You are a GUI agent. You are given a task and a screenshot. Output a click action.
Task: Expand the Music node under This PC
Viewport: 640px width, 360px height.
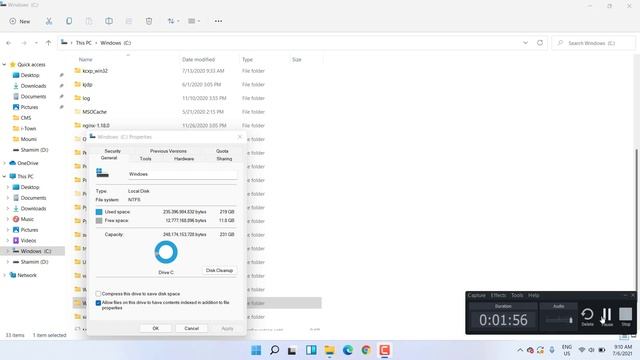point(8,219)
